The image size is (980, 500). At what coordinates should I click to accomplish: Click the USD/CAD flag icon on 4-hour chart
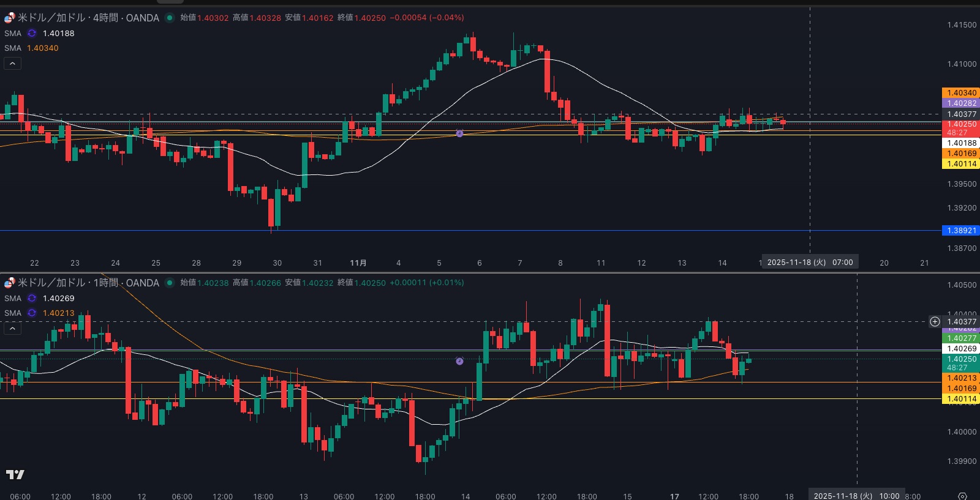tap(9, 18)
